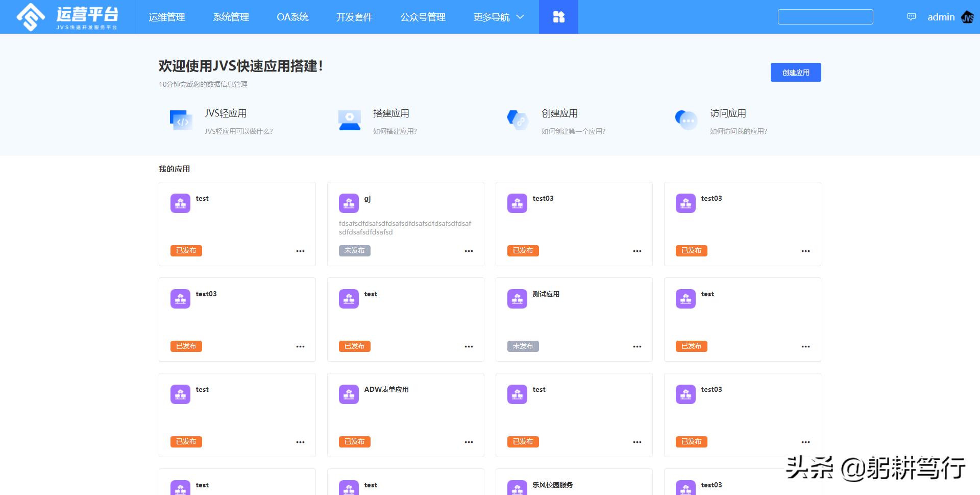Image resolution: width=980 pixels, height=495 pixels.
Task: Click the 搭建应用 guide icon
Action: coord(350,121)
